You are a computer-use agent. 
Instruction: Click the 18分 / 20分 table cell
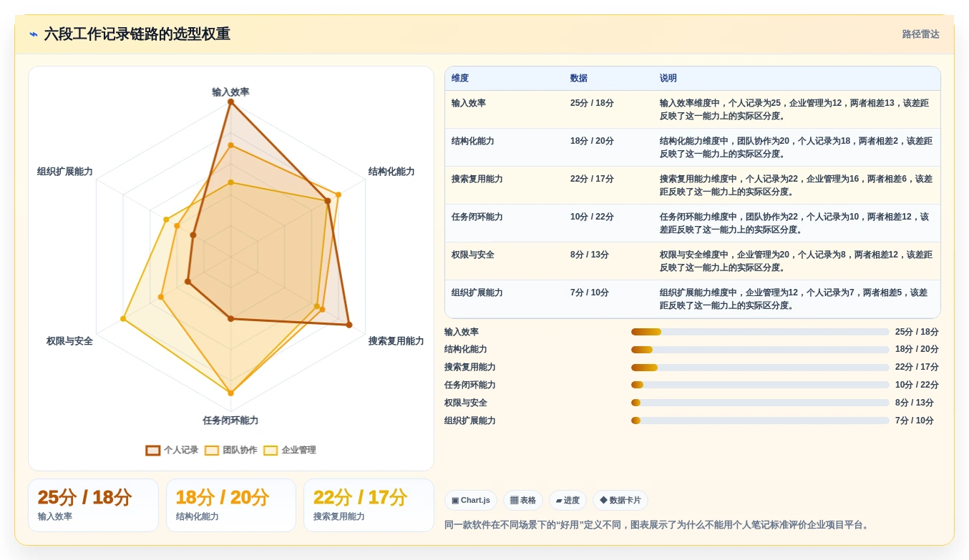point(592,141)
